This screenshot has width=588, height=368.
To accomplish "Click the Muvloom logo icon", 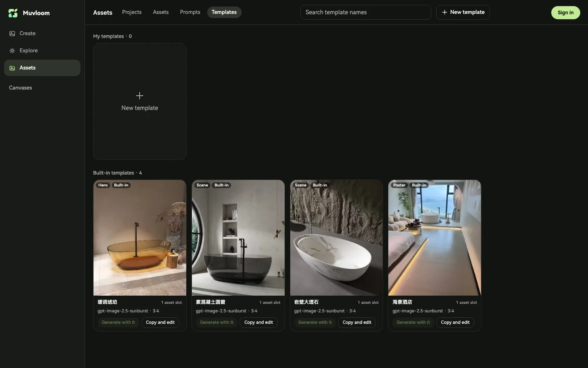I will 13,13.
